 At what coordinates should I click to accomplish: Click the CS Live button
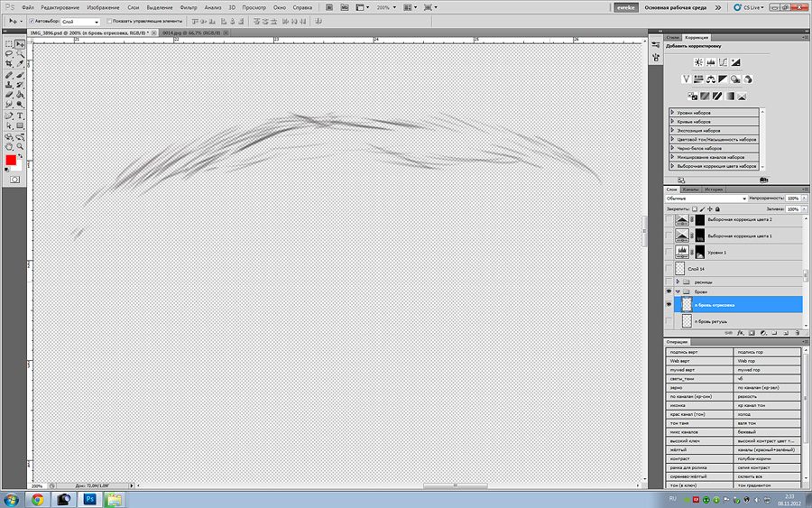[749, 8]
